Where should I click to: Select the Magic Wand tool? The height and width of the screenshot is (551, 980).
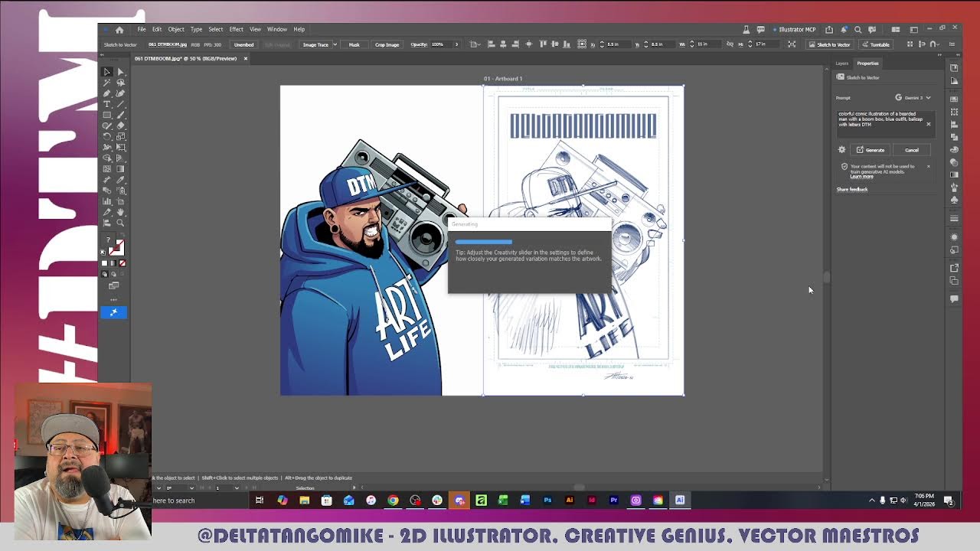(107, 83)
